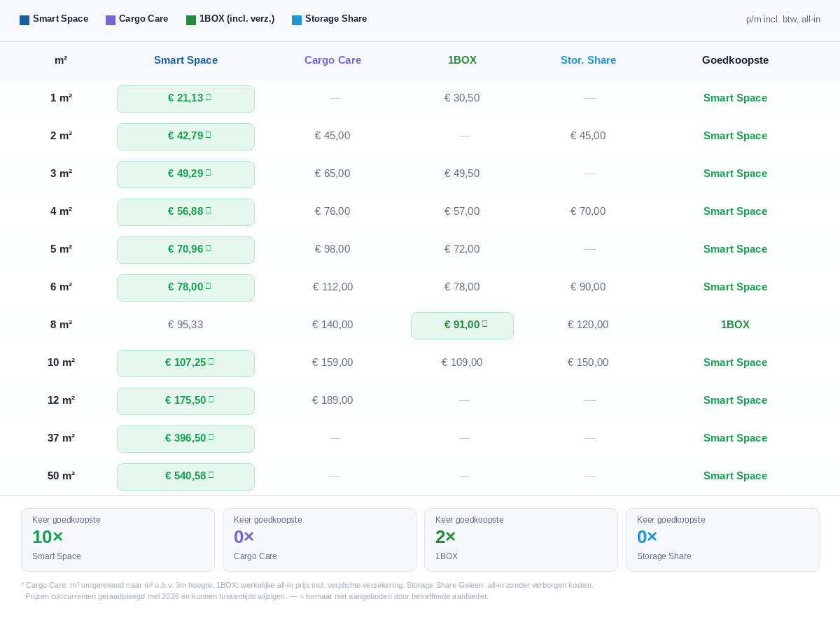Click the highlighted € 56,88 price badge
This screenshot has width=840, height=620.
(x=185, y=212)
